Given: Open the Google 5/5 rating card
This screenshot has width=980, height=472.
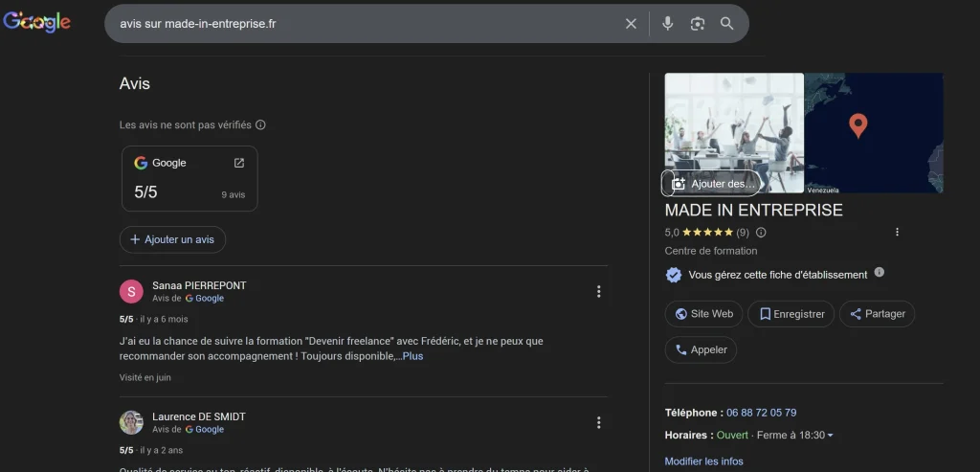Looking at the screenshot, I should pyautogui.click(x=189, y=179).
